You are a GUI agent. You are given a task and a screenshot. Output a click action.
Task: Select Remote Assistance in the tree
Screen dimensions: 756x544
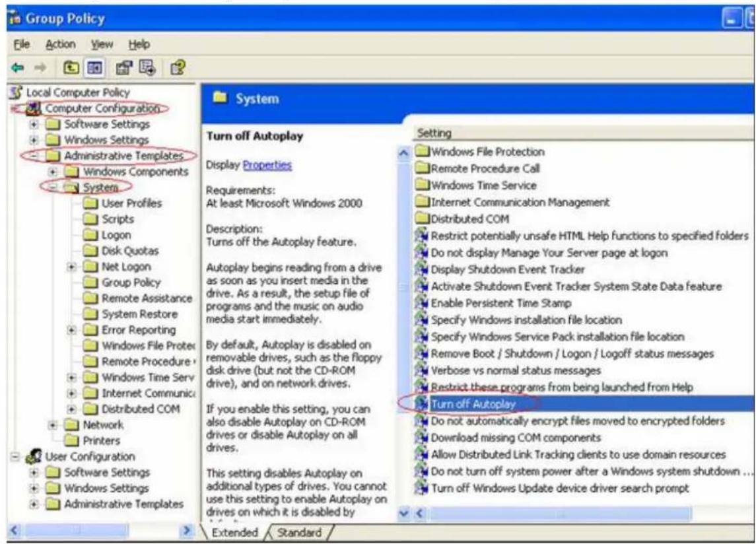coord(147,298)
